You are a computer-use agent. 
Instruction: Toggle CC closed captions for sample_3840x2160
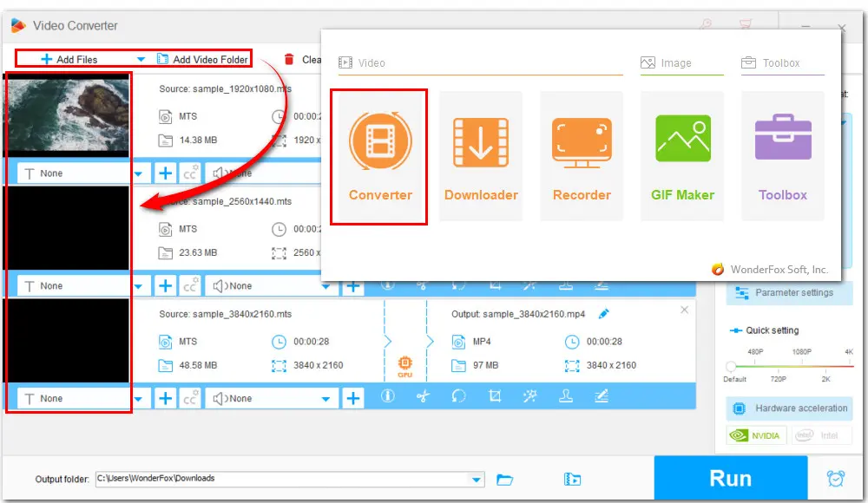[x=190, y=398]
